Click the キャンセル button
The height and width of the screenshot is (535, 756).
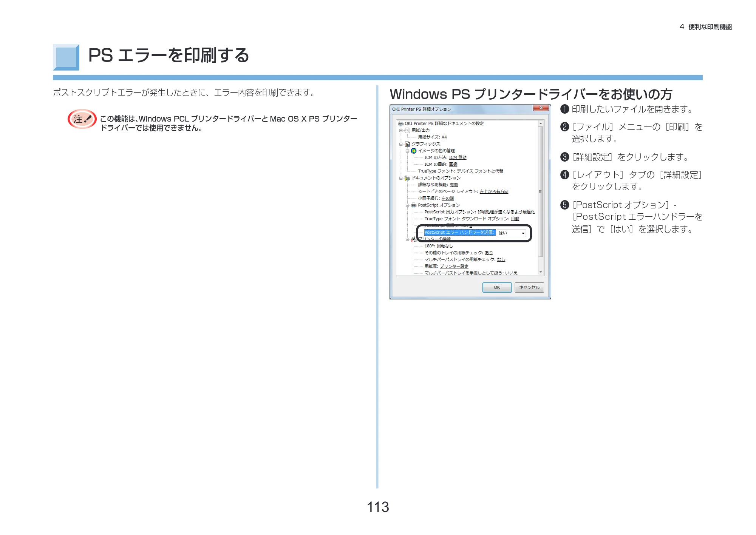click(529, 287)
